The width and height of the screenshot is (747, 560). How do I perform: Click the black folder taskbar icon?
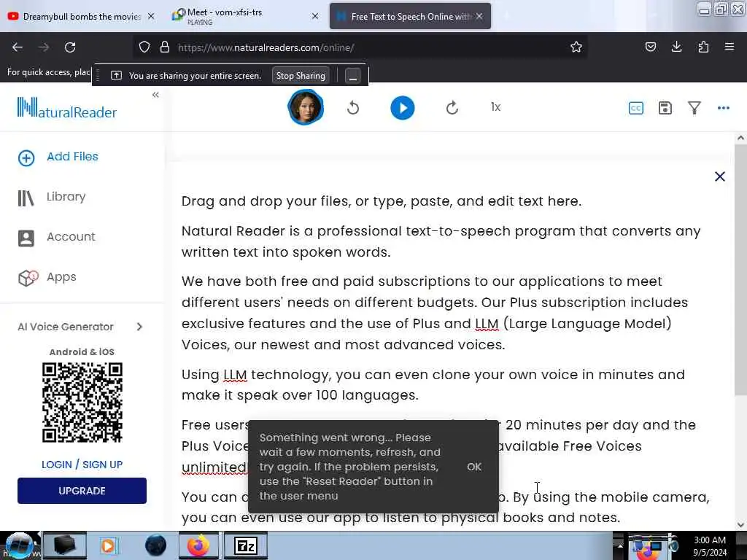click(x=65, y=545)
